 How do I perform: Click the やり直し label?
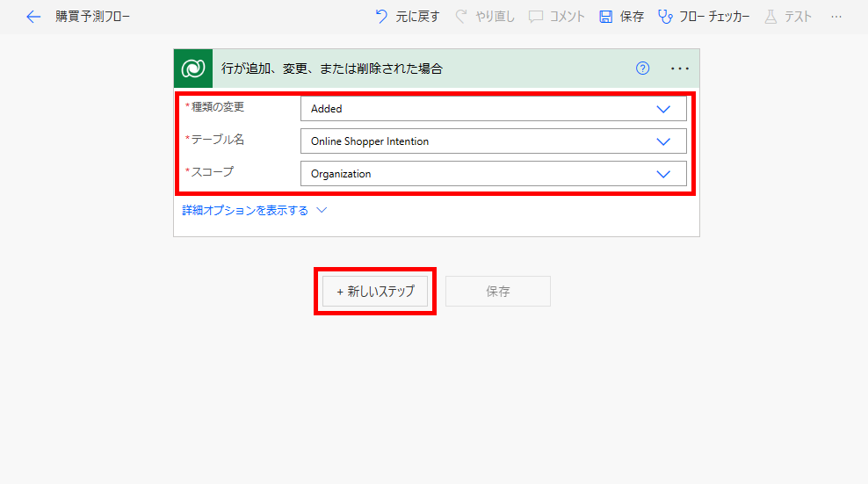tap(495, 17)
